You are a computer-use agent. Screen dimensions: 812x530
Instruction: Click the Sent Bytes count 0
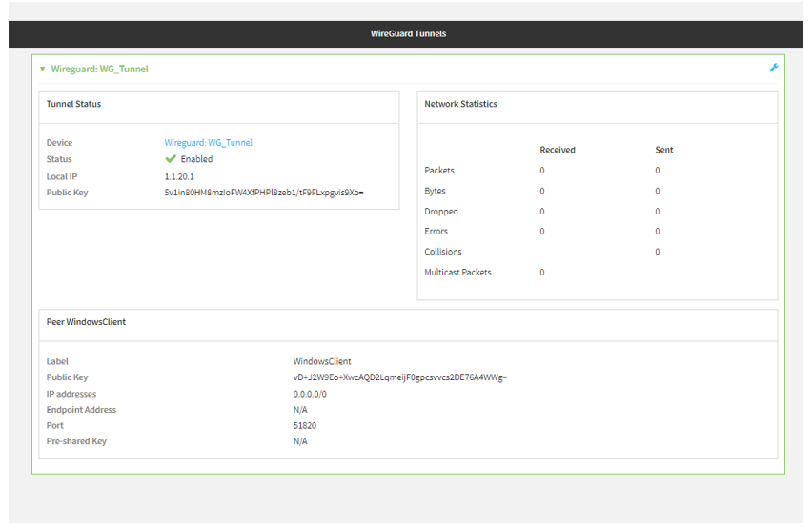[x=658, y=192]
